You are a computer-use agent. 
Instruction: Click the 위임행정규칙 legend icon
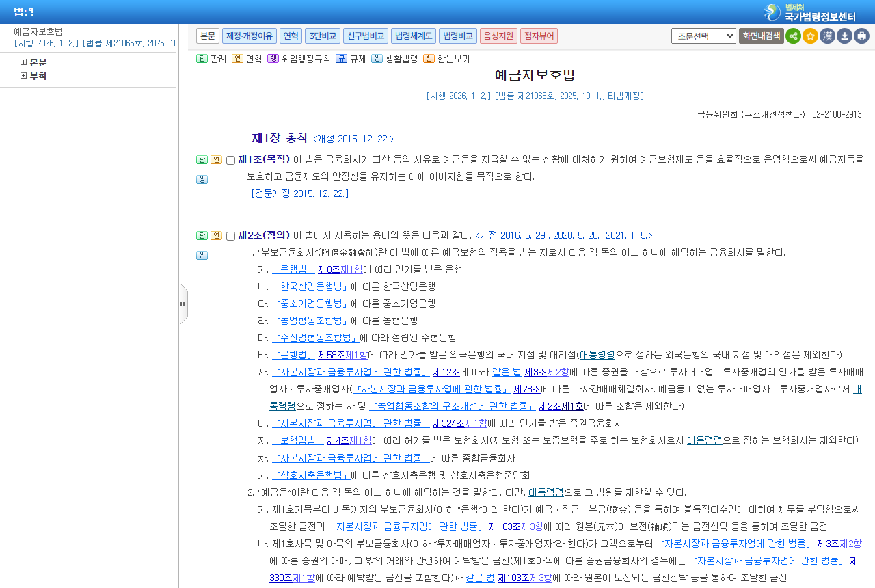273,59
